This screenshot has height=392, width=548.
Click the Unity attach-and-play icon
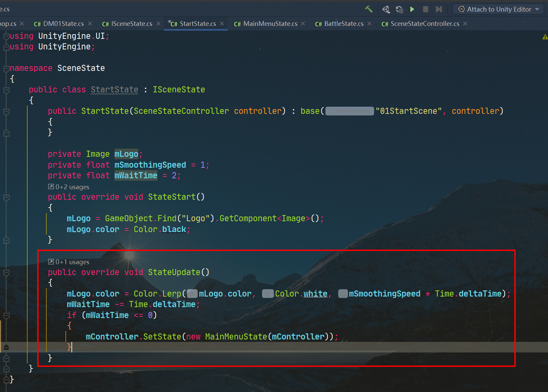tap(386, 9)
